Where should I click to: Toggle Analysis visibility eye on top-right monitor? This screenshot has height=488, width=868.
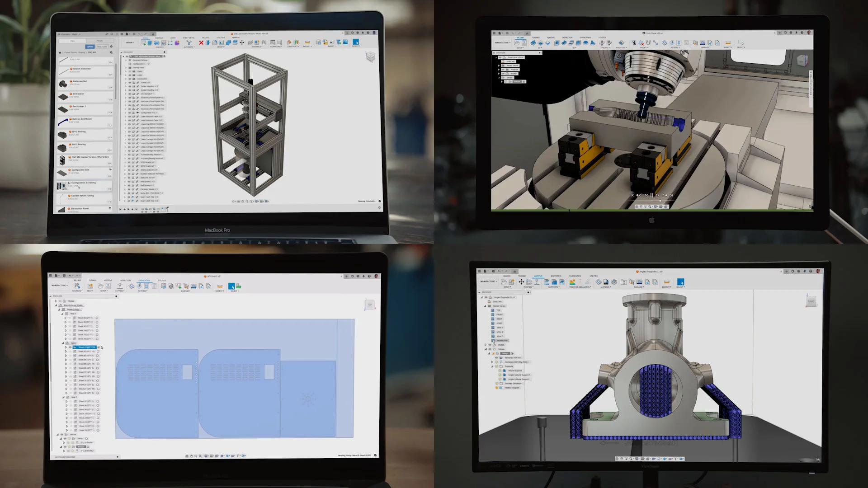point(503,70)
